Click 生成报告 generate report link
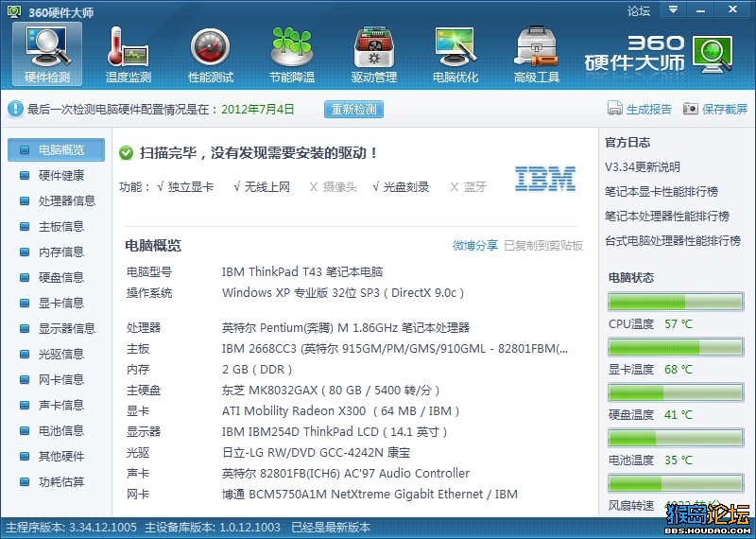 coord(649,109)
